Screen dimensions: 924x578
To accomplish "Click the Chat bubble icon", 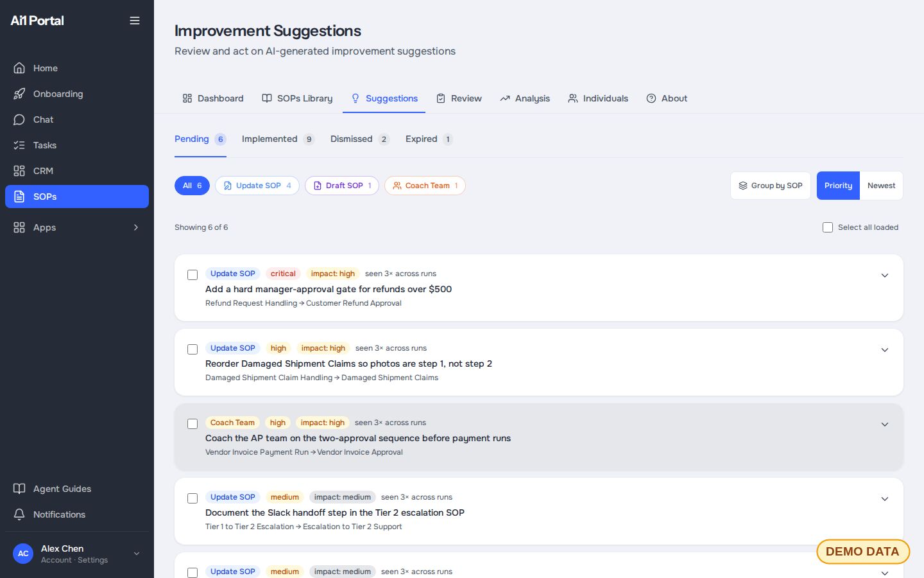I will tap(19, 119).
